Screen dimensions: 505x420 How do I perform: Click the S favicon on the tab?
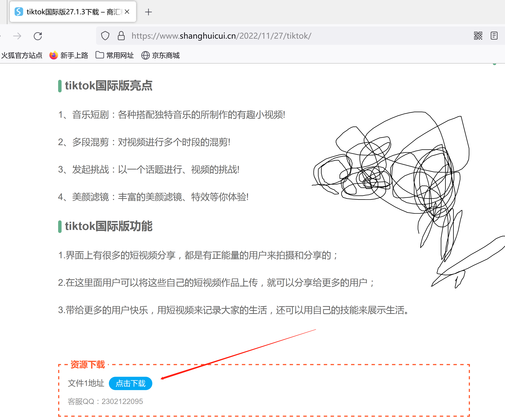tap(19, 12)
